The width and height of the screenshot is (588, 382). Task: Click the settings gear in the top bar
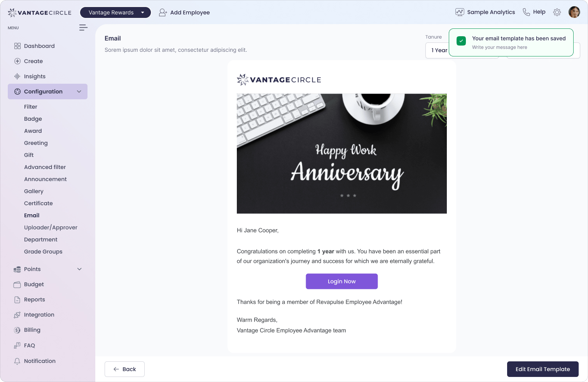click(557, 12)
